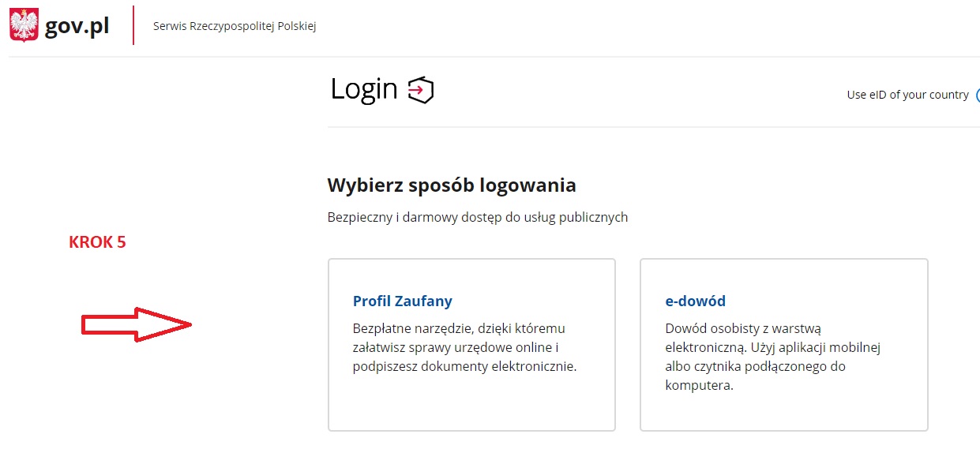Click the "Bezpieczny i darmowy dostęp" subtitle
This screenshot has height=464, width=980.
point(477,217)
